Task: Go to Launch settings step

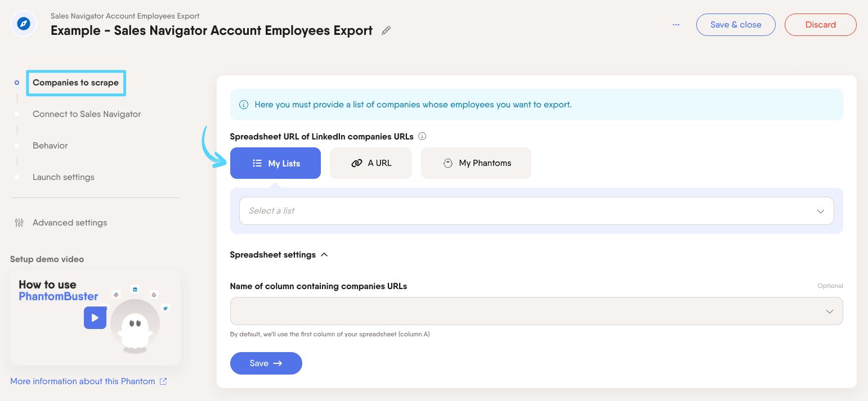Action: point(64,177)
